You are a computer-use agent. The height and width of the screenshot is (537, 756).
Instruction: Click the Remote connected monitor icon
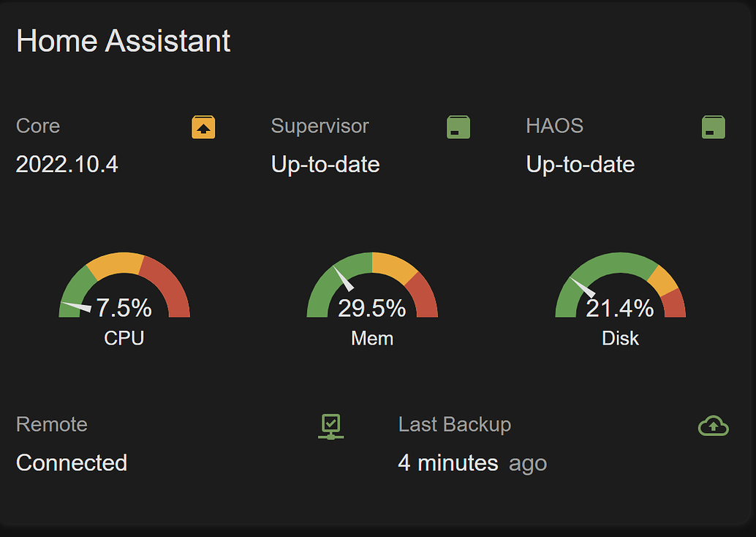[330, 425]
